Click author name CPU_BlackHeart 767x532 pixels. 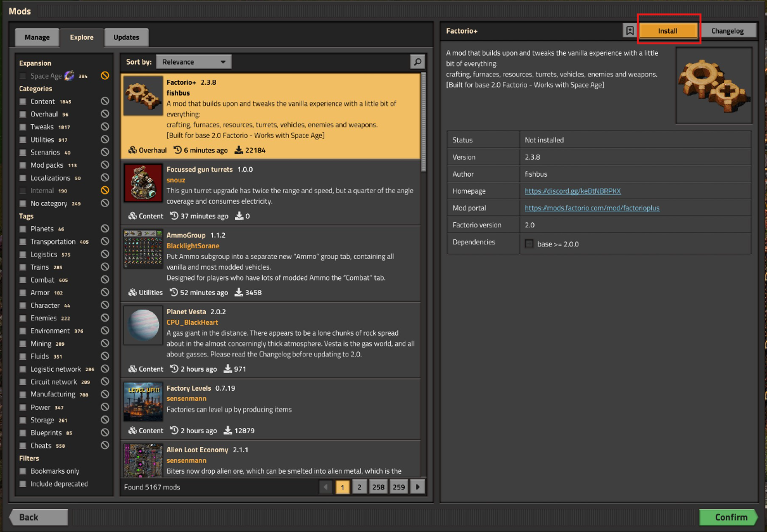click(193, 322)
